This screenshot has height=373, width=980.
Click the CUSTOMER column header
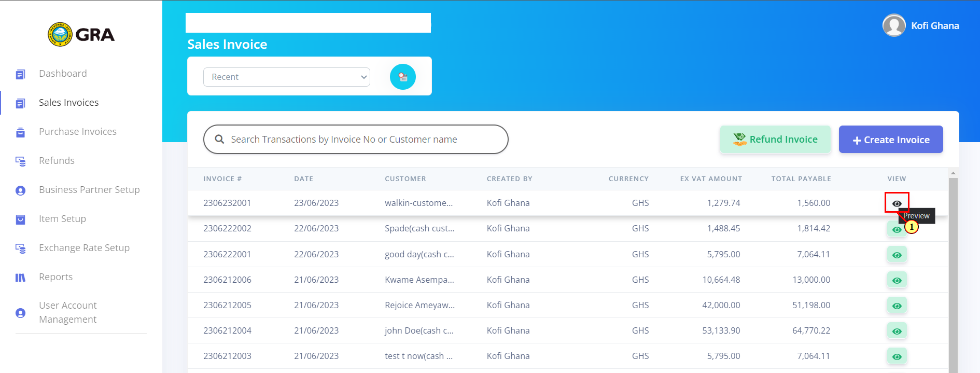pos(405,178)
